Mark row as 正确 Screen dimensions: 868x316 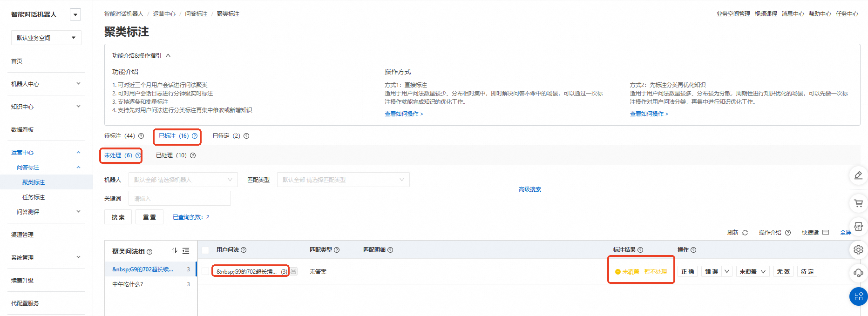[688, 271]
